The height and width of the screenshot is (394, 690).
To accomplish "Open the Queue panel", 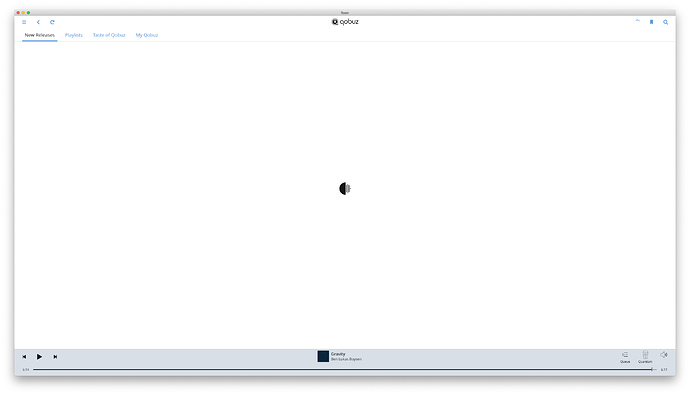I will pyautogui.click(x=625, y=357).
